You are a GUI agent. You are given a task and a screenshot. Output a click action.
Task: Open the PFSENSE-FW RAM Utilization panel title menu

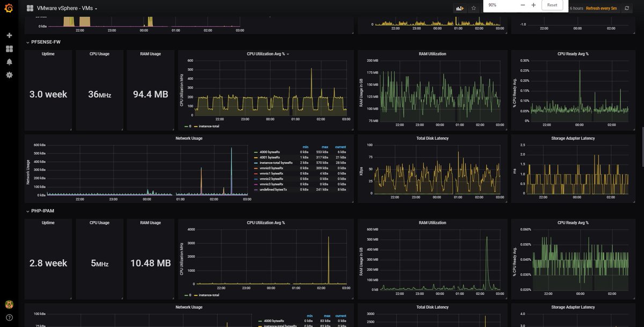432,54
